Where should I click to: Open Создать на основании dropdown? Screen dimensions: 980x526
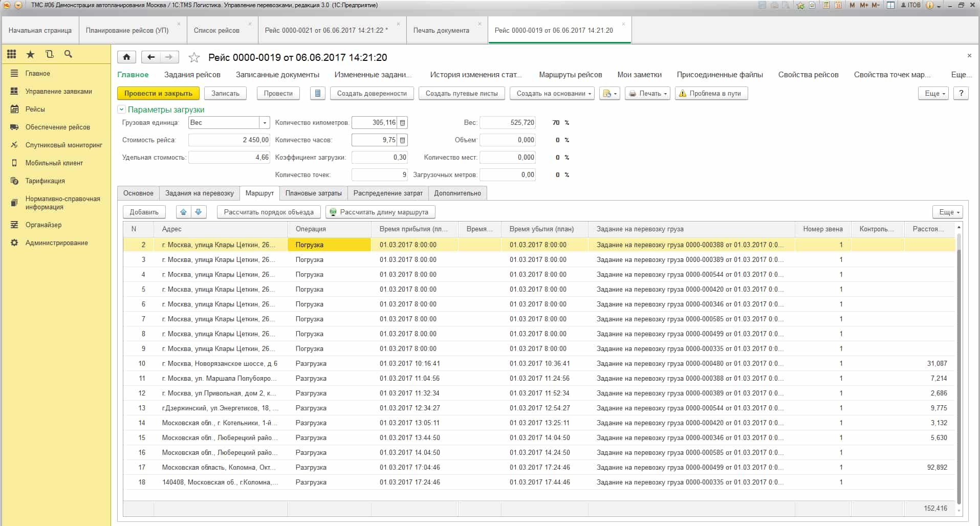(552, 94)
